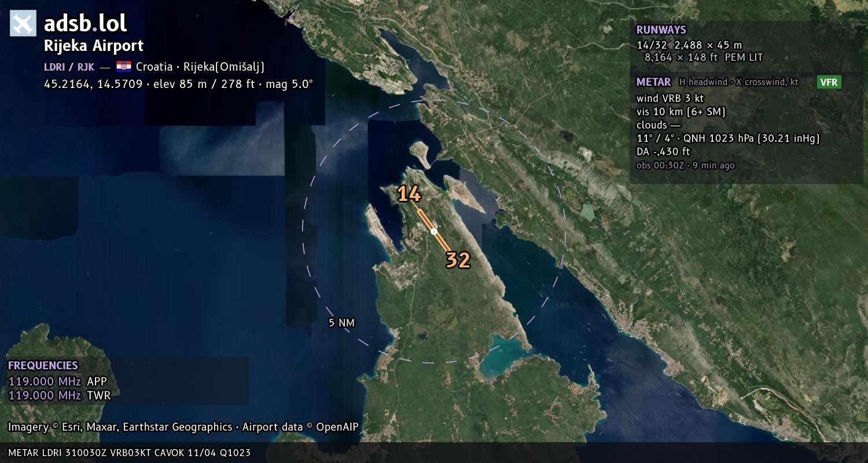Viewport: 868px width, 463px height.
Task: Select the "119.000 MHz TWR" frequency row
Action: pyautogui.click(x=59, y=395)
